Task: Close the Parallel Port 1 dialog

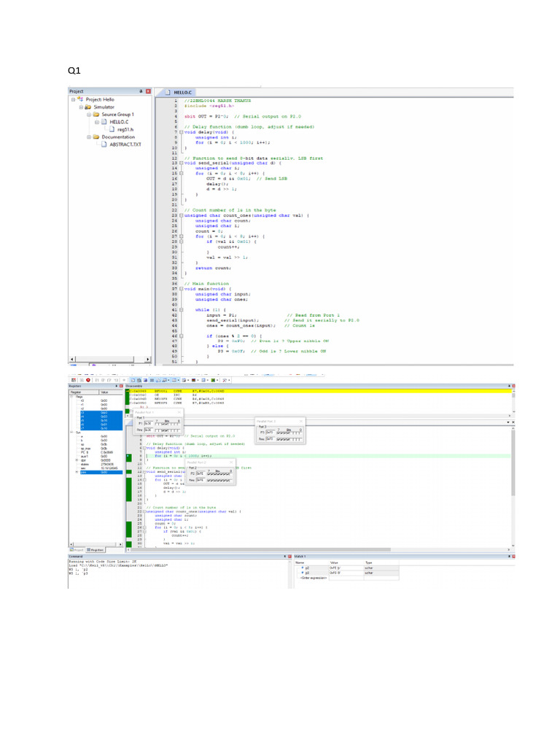Action: pyautogui.click(x=179, y=412)
